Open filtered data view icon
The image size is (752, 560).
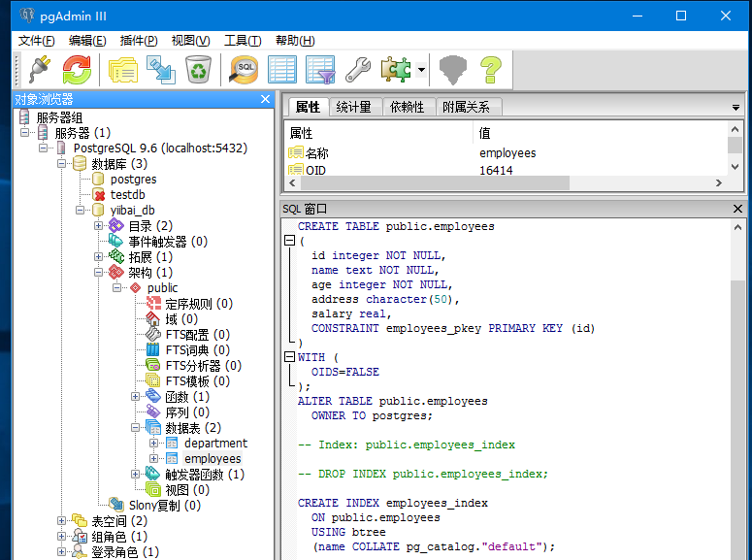pos(320,70)
